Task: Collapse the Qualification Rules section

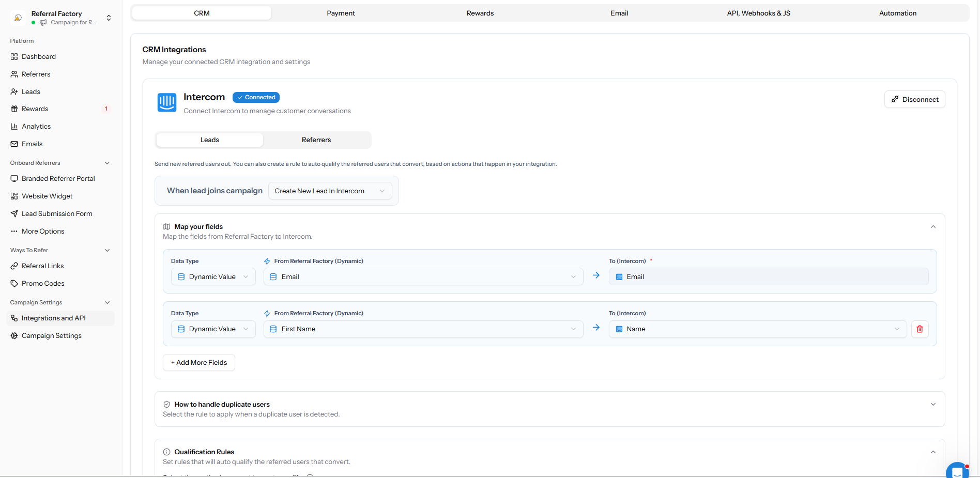Action: 933,452
